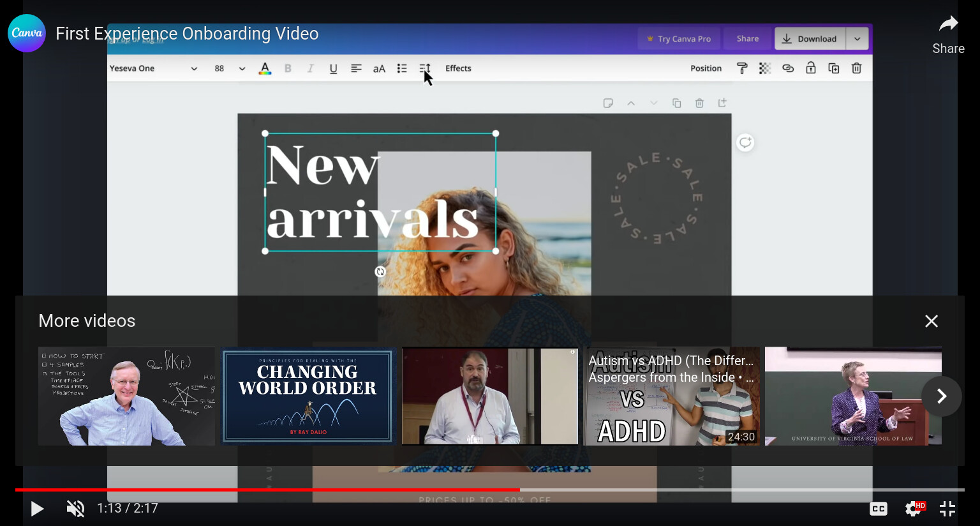Move the page down

pos(653,103)
